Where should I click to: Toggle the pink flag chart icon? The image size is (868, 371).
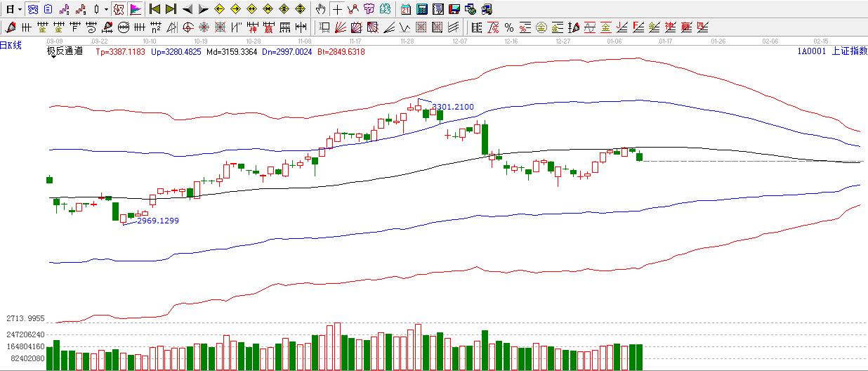tap(136, 9)
